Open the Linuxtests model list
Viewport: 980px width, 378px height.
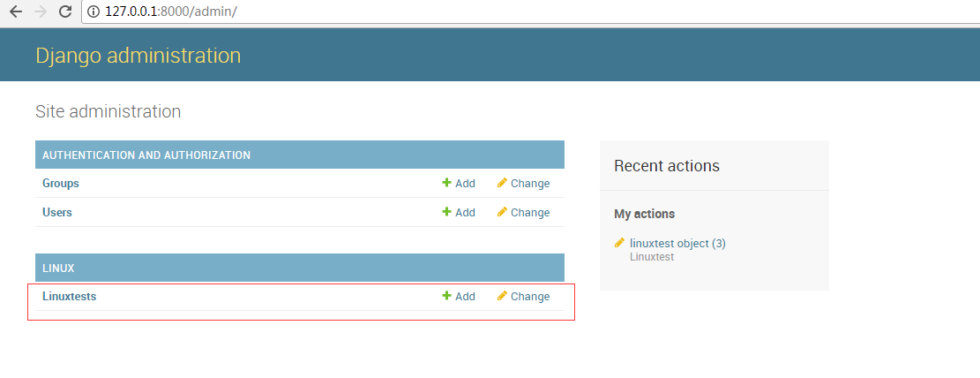pyautogui.click(x=70, y=296)
